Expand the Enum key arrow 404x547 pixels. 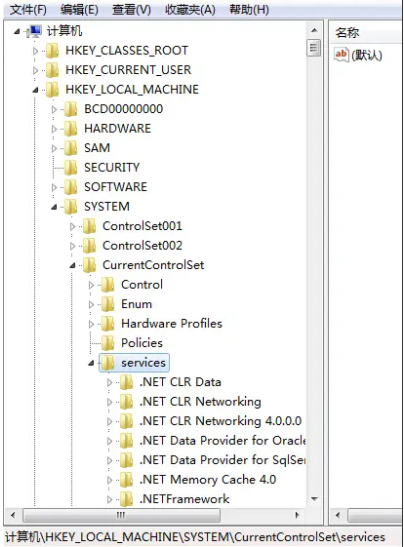91,305
